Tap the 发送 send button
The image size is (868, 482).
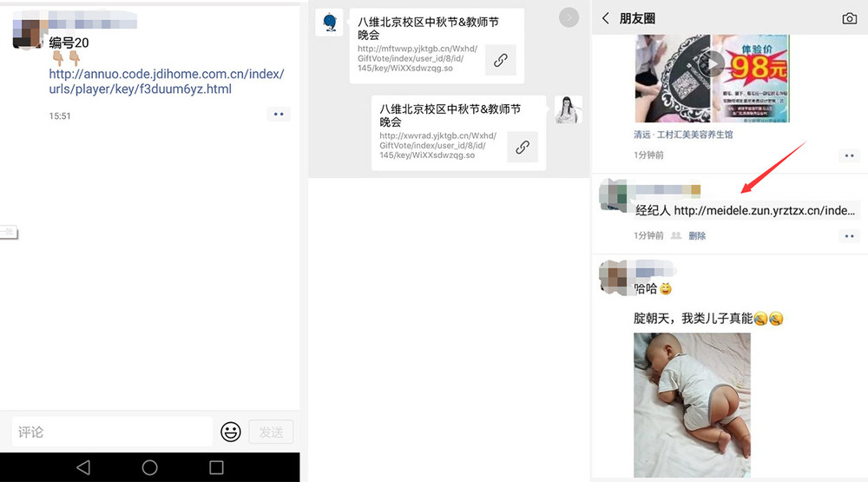(x=271, y=432)
